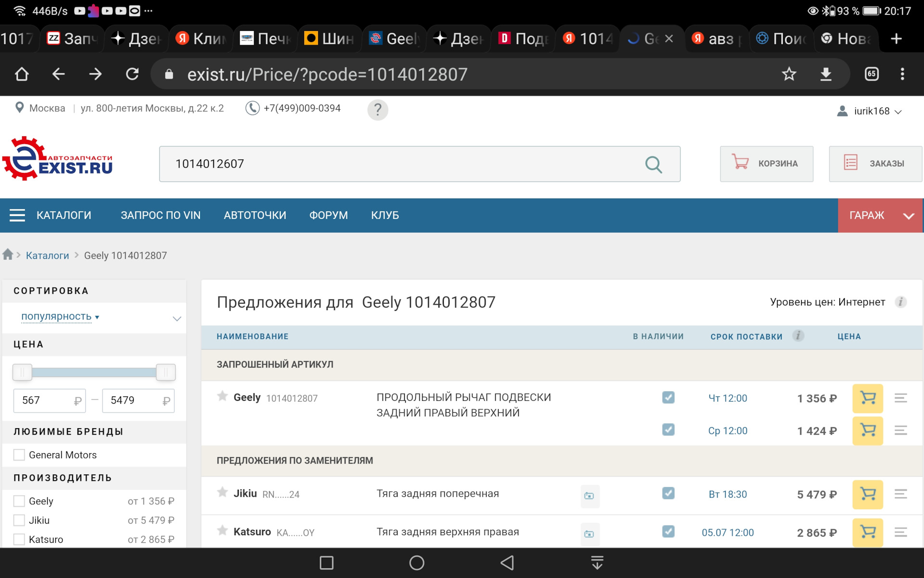Favorite the Geely 1014012807 item star
The image size is (924, 578).
click(222, 396)
